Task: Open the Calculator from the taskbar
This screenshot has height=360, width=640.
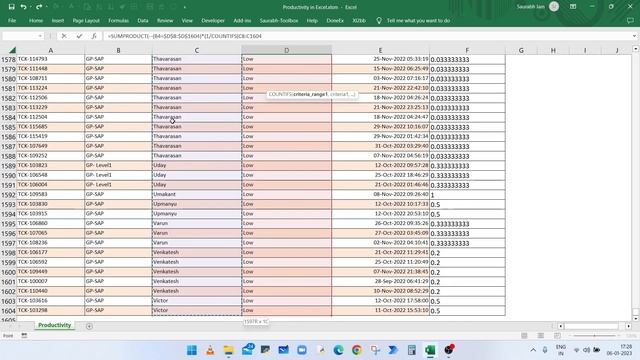Action: (x=412, y=350)
